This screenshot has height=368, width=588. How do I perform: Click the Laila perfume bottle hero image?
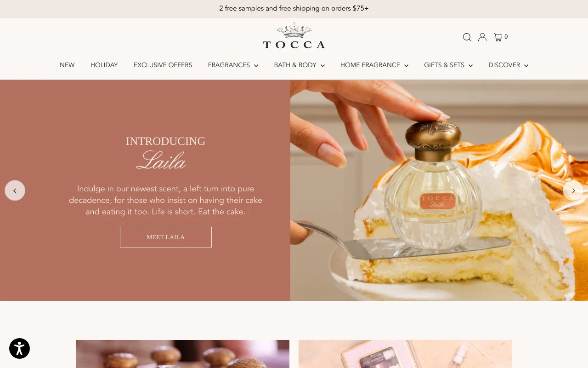click(439, 190)
